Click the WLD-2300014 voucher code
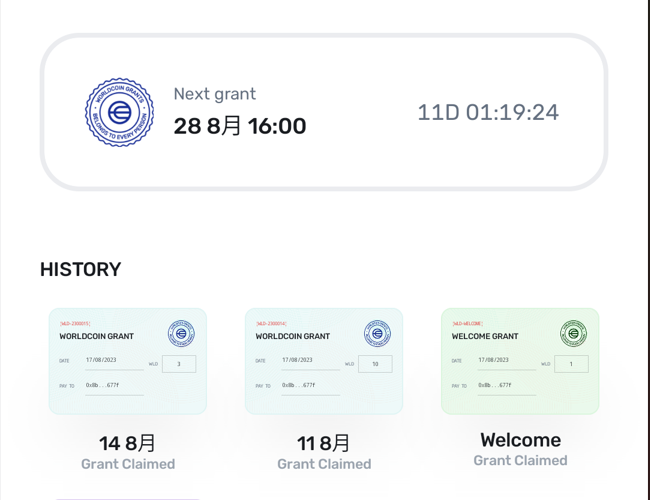The height and width of the screenshot is (500, 650). click(271, 323)
